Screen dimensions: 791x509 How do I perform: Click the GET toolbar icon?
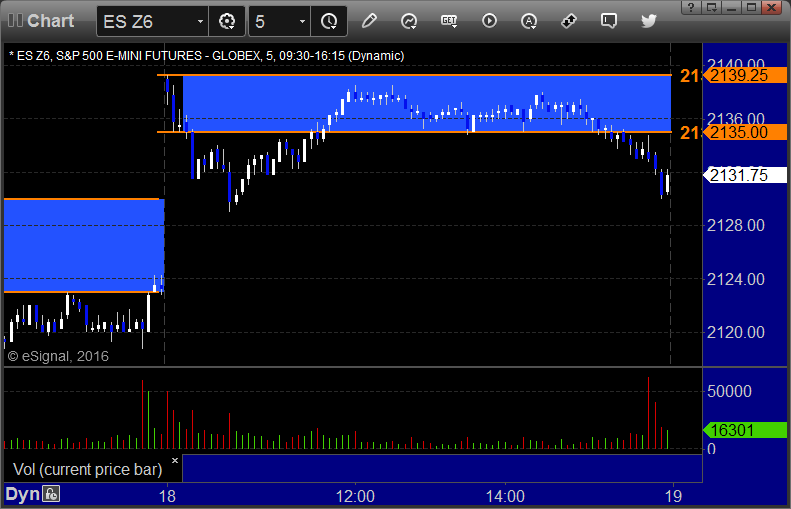[449, 21]
